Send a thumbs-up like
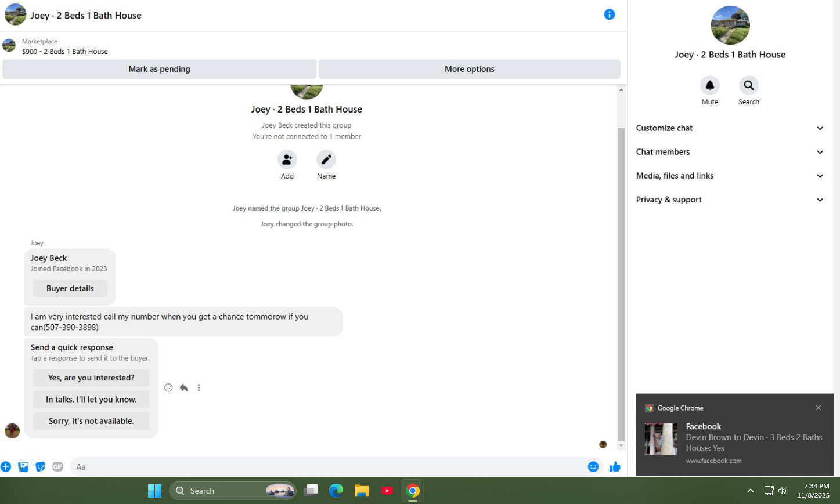This screenshot has height=504, width=840. click(615, 467)
